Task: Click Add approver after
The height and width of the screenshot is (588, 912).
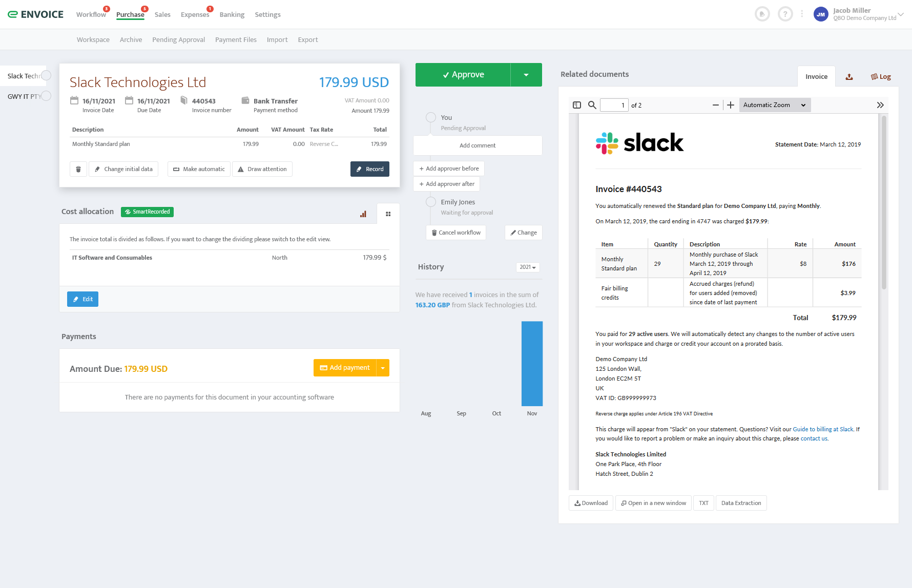Action: pos(447,184)
